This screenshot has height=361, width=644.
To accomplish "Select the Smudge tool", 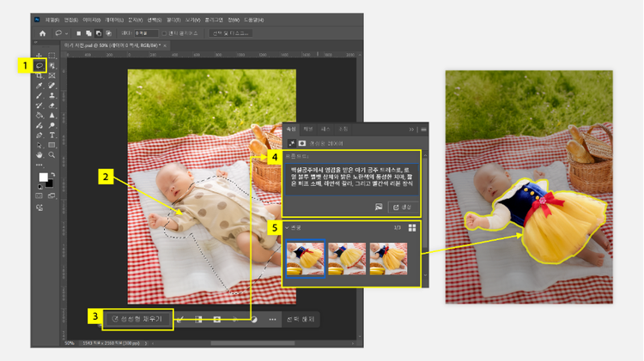I will 39,125.
